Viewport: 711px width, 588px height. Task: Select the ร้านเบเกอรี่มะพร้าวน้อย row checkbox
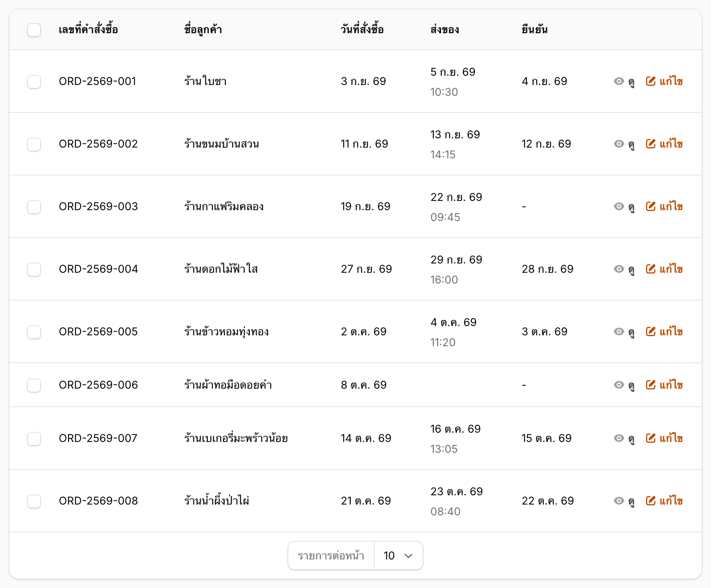(34, 438)
